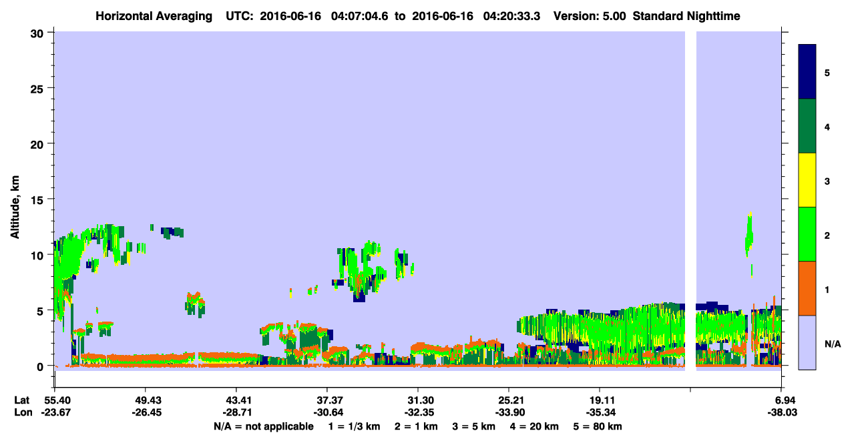Click legend text '2 = 1 km'
Image resolution: width=868 pixels, height=445 pixels.
(416, 426)
